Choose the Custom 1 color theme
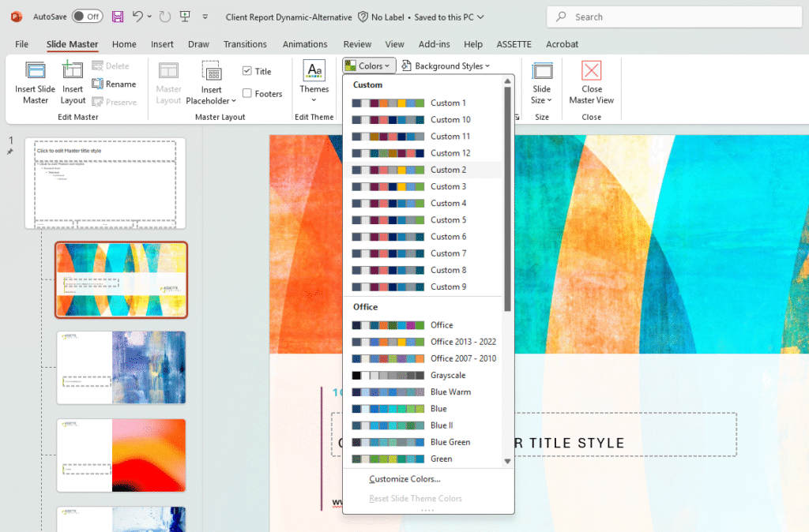The width and height of the screenshot is (809, 532). (423, 103)
